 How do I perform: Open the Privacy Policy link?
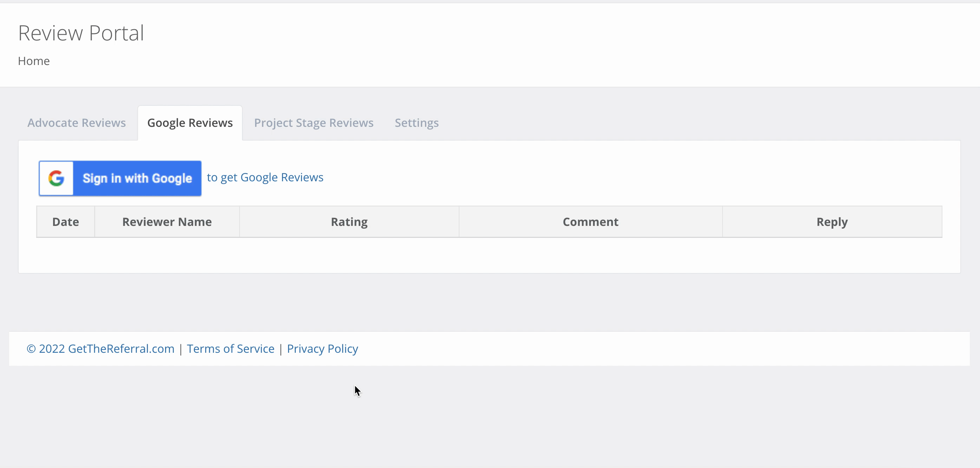[322, 349]
